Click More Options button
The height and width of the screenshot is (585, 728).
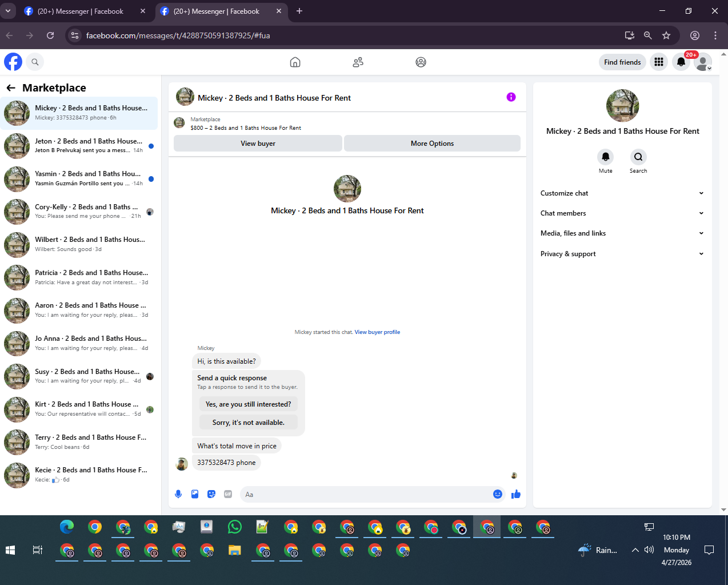click(x=432, y=144)
